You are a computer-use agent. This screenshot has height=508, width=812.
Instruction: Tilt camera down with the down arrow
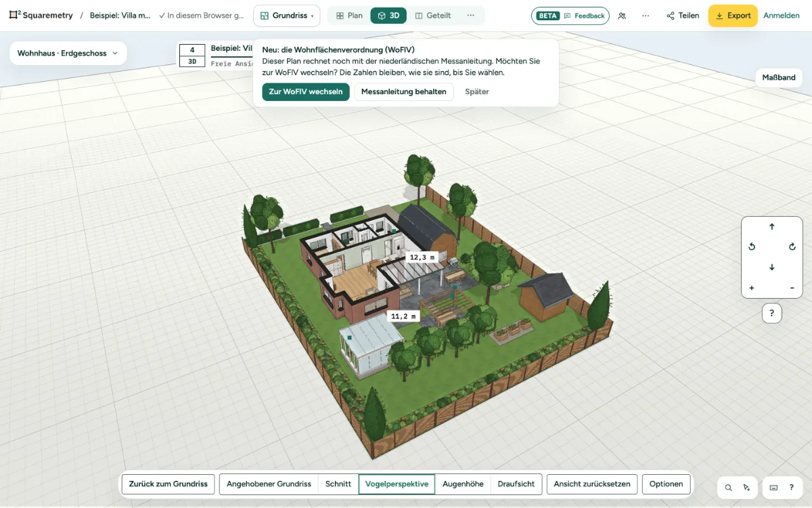[x=772, y=267]
